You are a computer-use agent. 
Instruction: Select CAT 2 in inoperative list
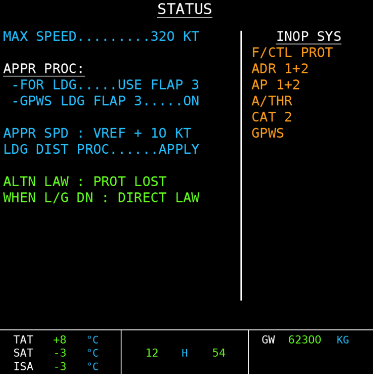click(x=272, y=117)
